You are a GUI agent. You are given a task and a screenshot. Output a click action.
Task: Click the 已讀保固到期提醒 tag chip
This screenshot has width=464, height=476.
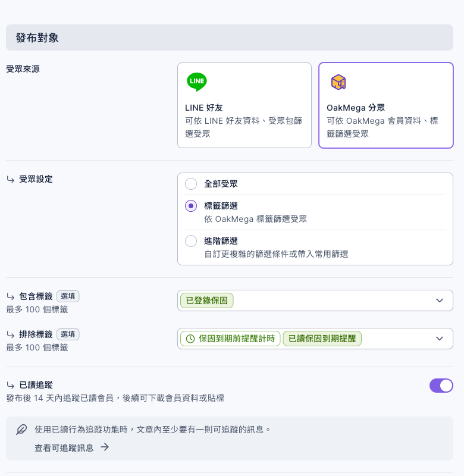coord(322,339)
